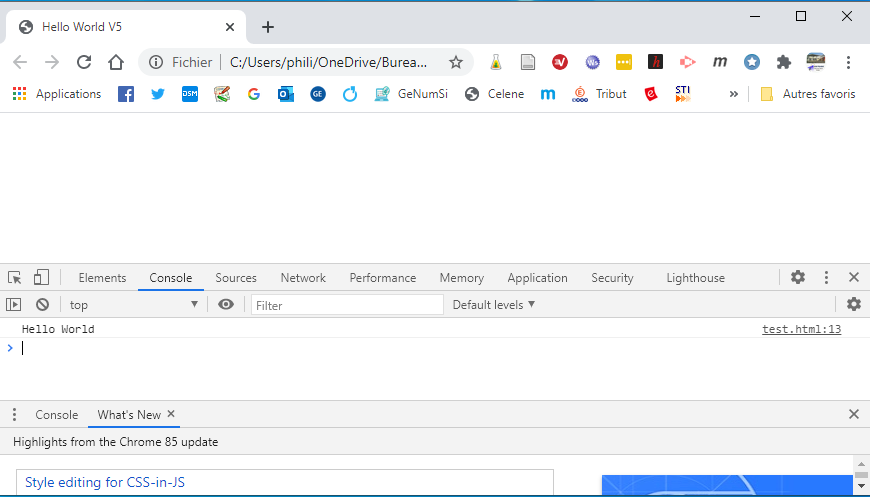Open the Default levels dropdown
The height and width of the screenshot is (497, 870).
pos(494,305)
